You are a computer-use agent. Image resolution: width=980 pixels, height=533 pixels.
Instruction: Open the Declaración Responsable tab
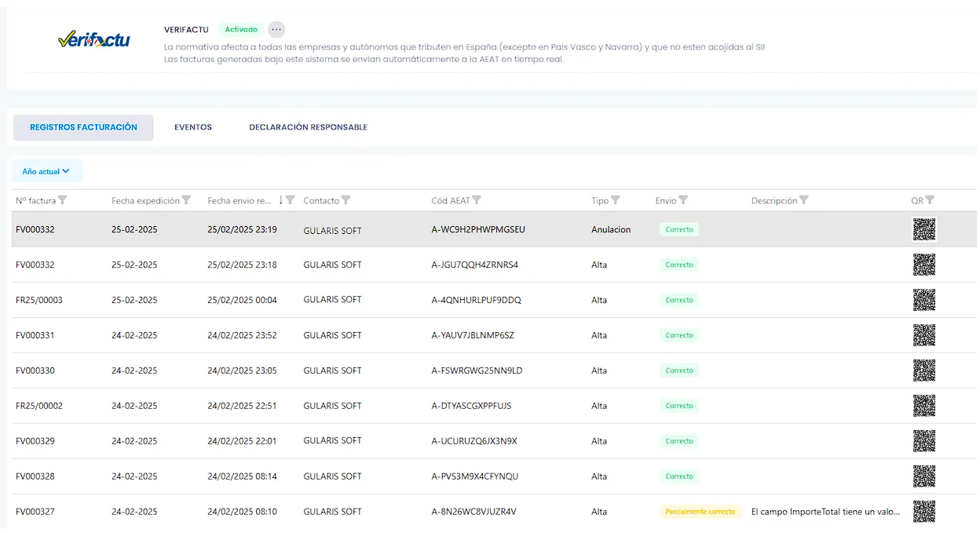(x=308, y=127)
